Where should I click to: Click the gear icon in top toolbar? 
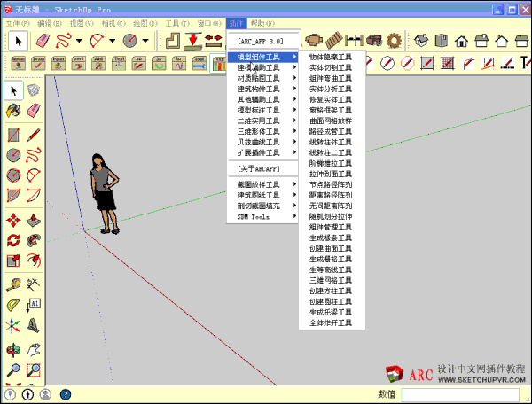(x=394, y=41)
